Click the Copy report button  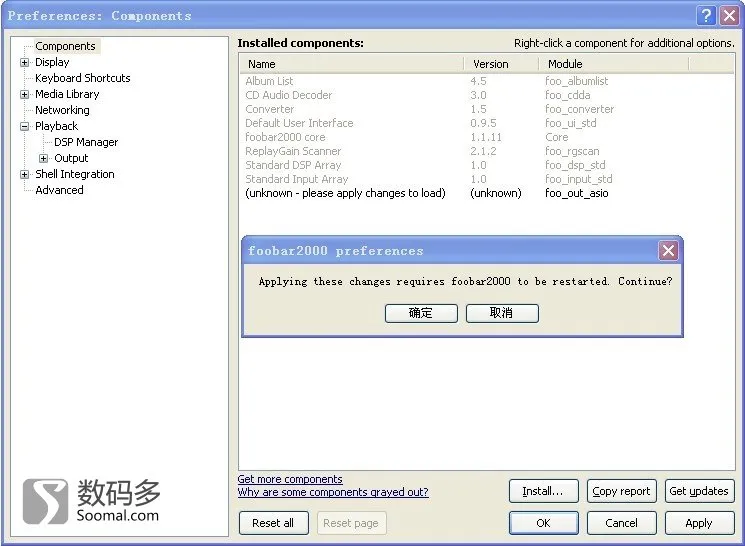point(621,491)
